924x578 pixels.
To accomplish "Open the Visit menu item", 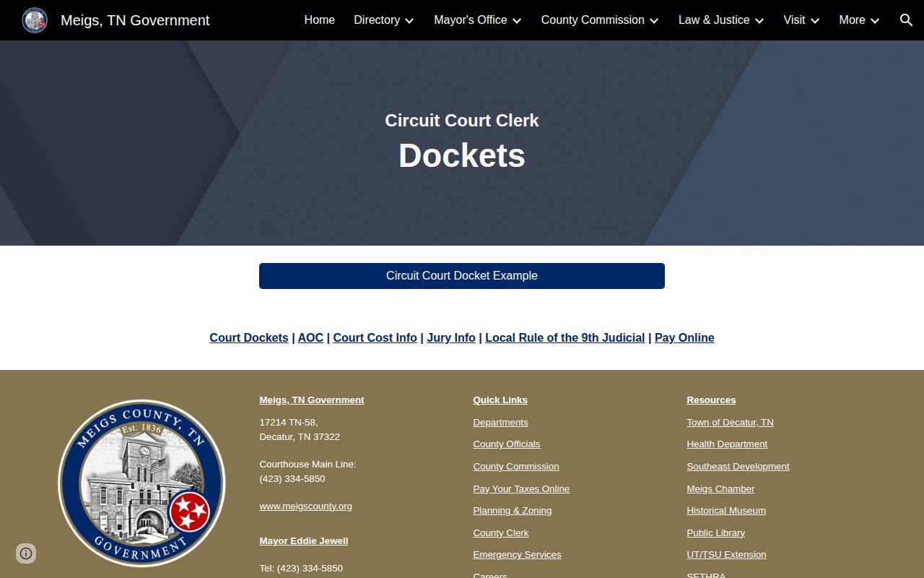I will pyautogui.click(x=794, y=20).
